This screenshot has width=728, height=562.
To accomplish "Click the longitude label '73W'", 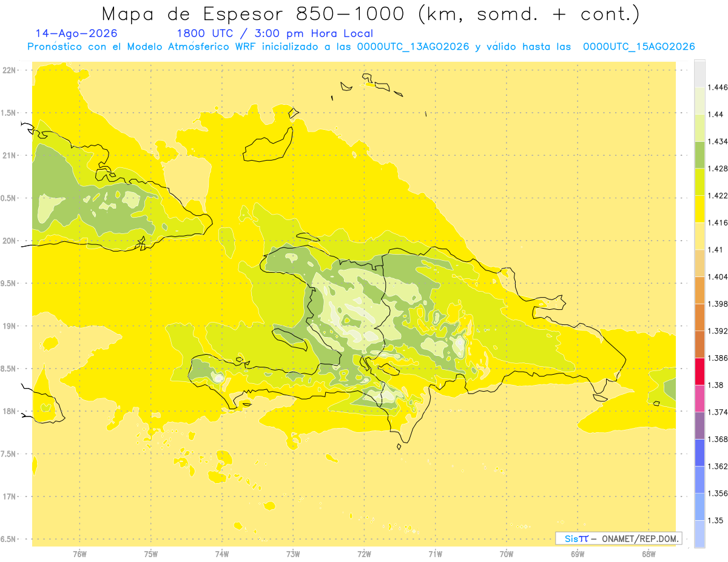I will (x=293, y=554).
